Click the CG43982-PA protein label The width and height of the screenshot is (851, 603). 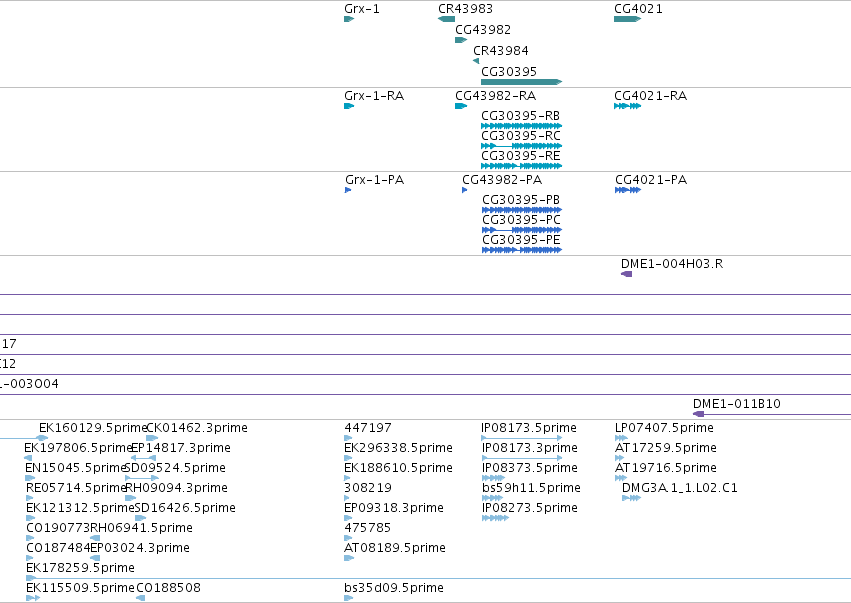[502, 180]
